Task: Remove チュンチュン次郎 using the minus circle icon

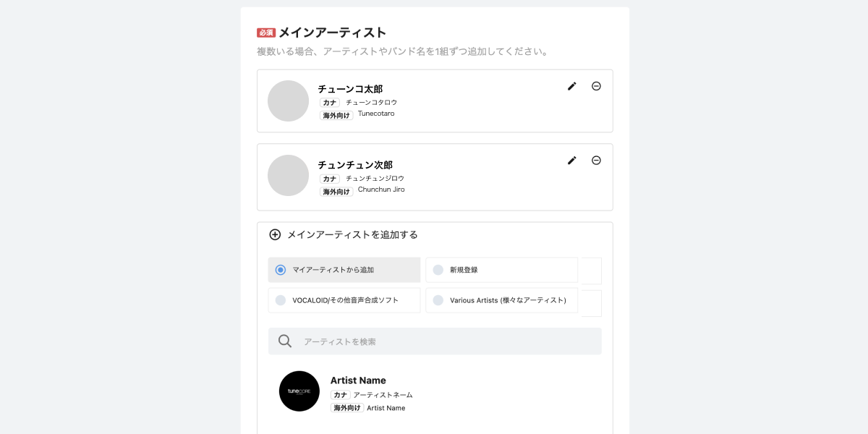Action: coord(596,161)
